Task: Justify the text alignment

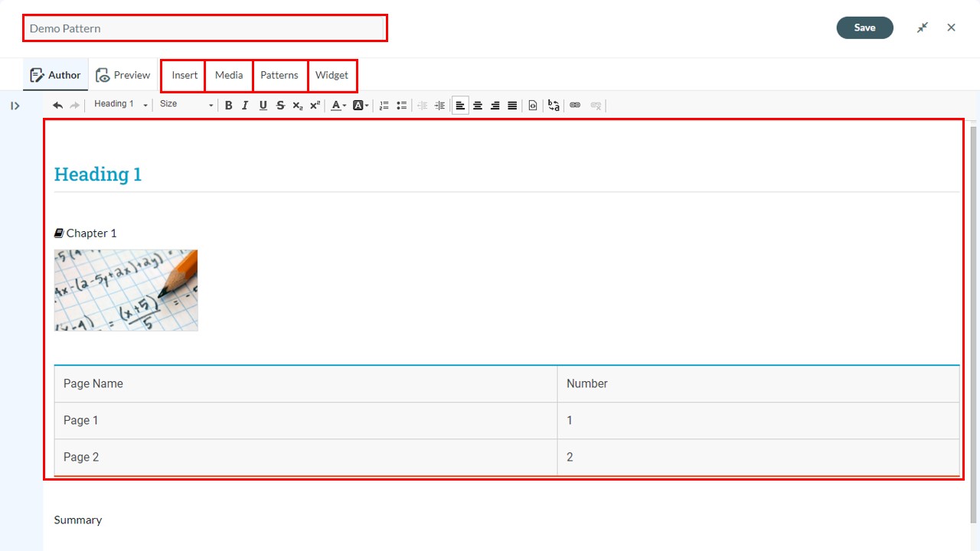Action: pos(512,106)
